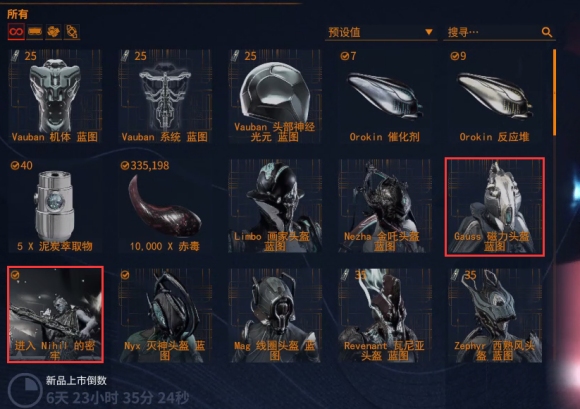Click the 所有 category heading
The width and height of the screenshot is (580, 409).
click(x=17, y=14)
